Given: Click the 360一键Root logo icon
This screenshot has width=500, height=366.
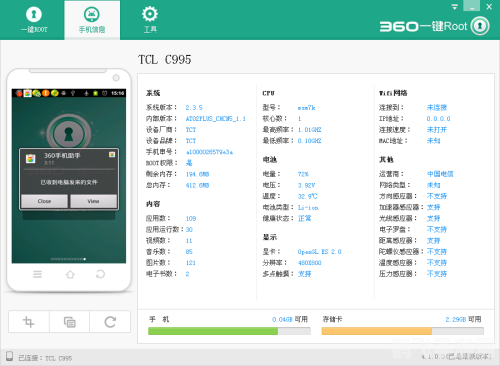Looking at the screenshot, I should 480,26.
